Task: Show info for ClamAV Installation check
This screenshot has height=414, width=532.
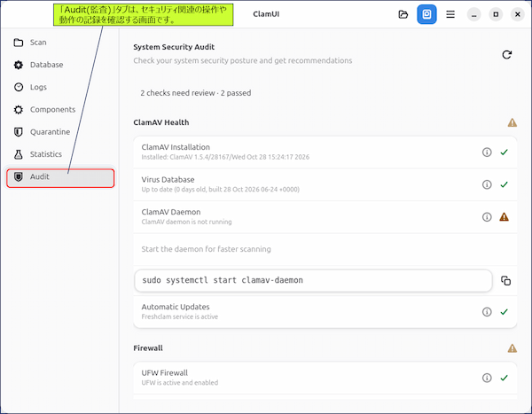Action: (487, 152)
